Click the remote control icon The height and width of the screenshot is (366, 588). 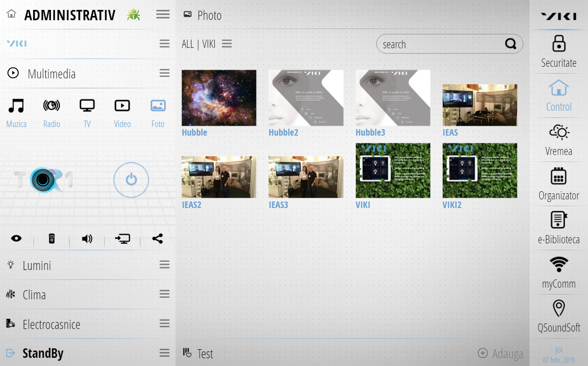[52, 239]
